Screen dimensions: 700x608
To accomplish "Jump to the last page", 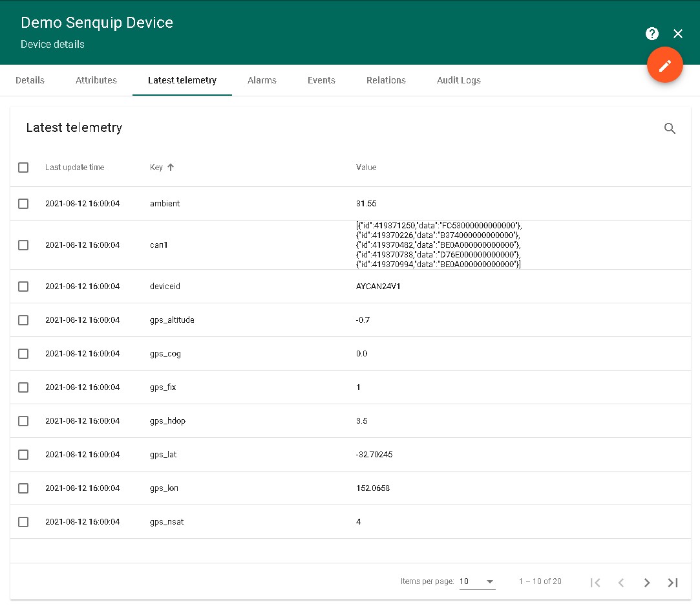I will coord(673,583).
